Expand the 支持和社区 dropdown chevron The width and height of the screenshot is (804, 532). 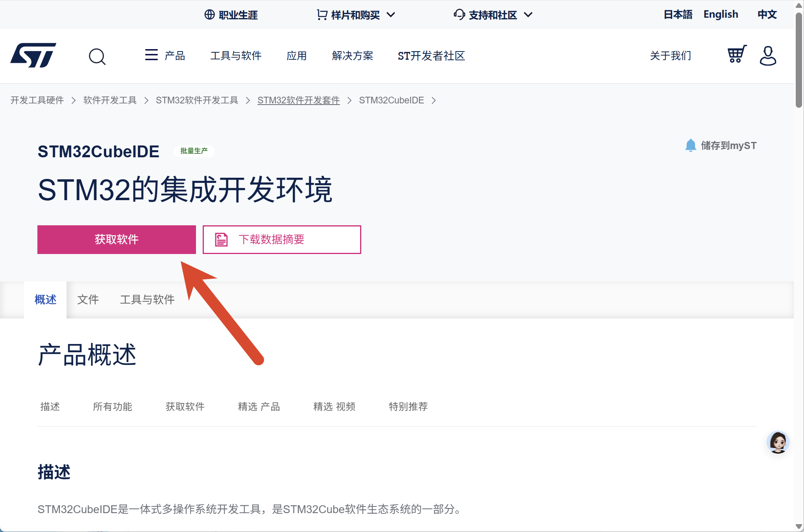[528, 15]
